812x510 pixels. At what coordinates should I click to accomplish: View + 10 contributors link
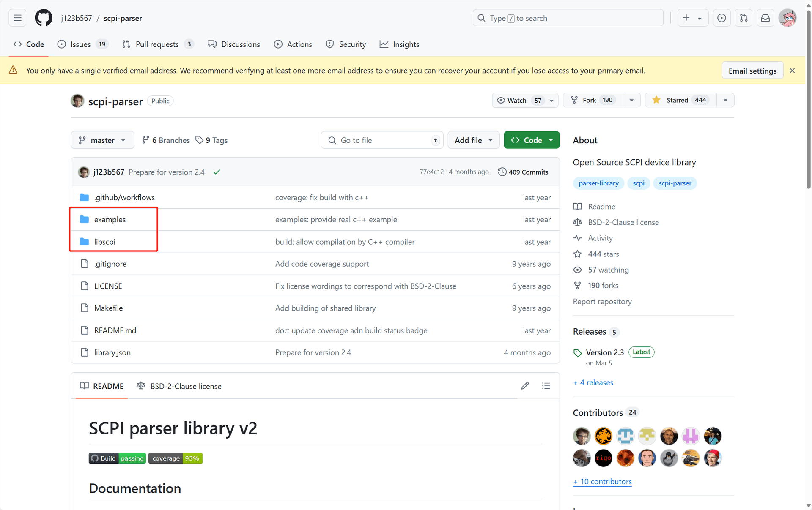(x=602, y=482)
